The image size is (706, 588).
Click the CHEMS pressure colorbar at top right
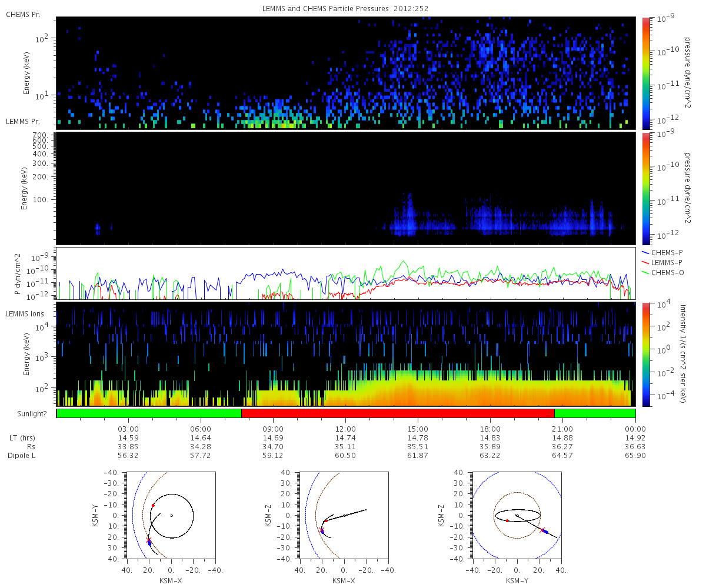(x=646, y=73)
